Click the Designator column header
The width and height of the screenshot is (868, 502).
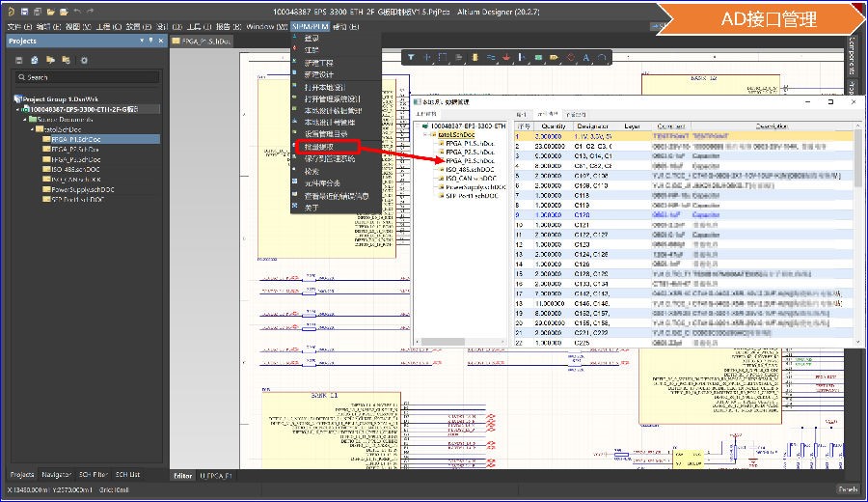tap(592, 126)
